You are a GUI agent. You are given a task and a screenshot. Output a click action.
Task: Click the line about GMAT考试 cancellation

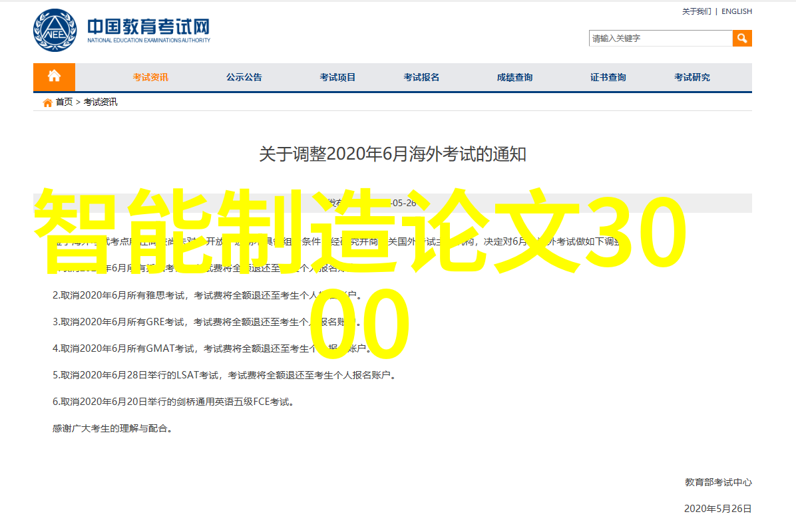click(x=212, y=348)
